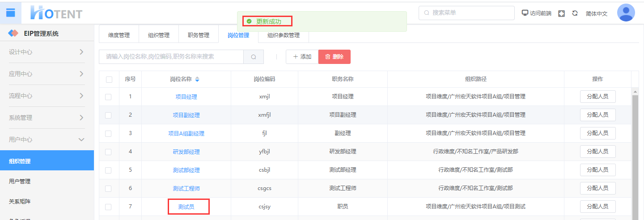Switch to 岗位管理 tab
Screen dimensions: 644x220
(238, 35)
